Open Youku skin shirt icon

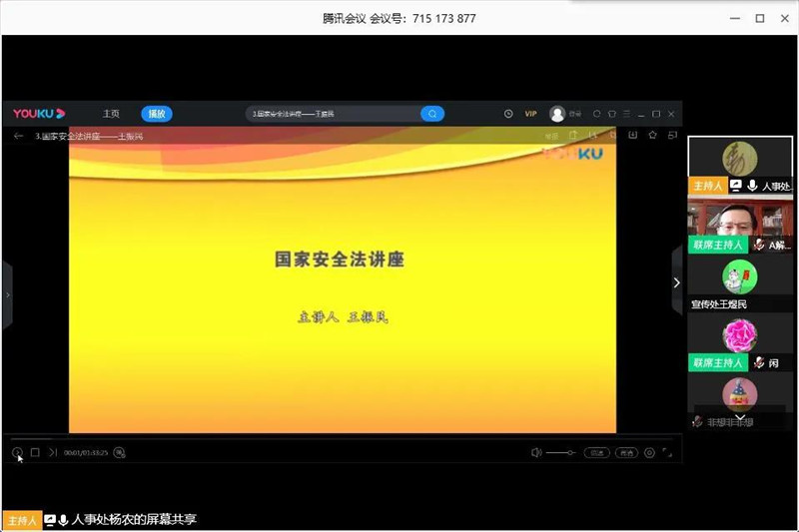pos(612,114)
